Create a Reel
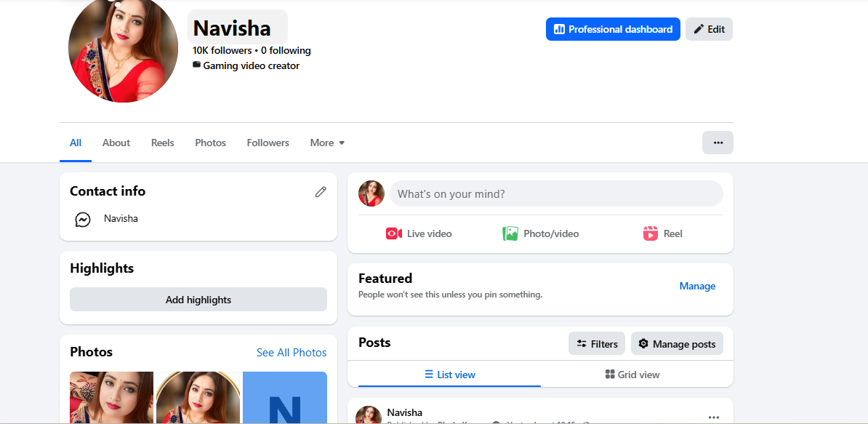Image resolution: width=868 pixels, height=424 pixels. click(x=662, y=233)
